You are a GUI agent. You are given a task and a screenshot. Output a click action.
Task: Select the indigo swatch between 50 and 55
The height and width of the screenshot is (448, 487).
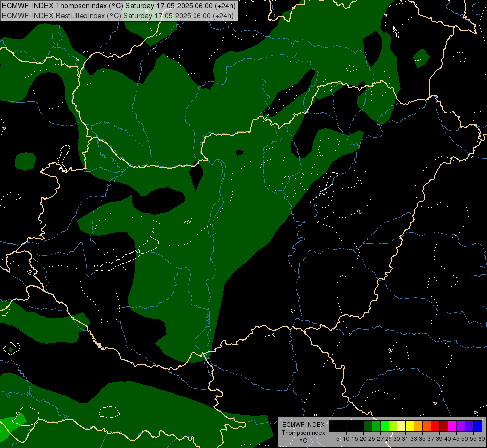click(x=469, y=426)
